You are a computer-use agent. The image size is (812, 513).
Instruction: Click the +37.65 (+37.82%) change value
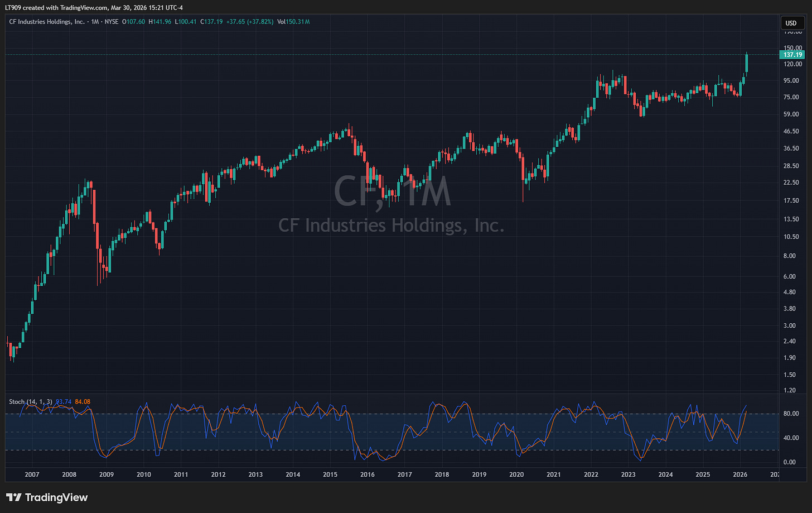(250, 22)
